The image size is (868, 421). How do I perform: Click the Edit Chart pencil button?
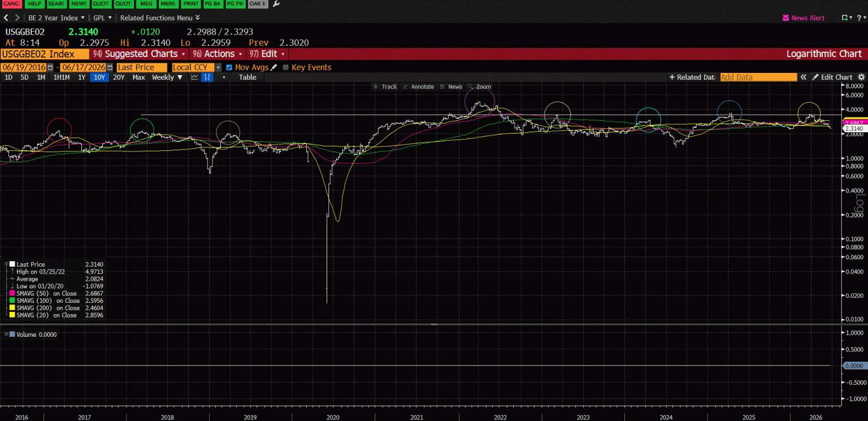(832, 77)
